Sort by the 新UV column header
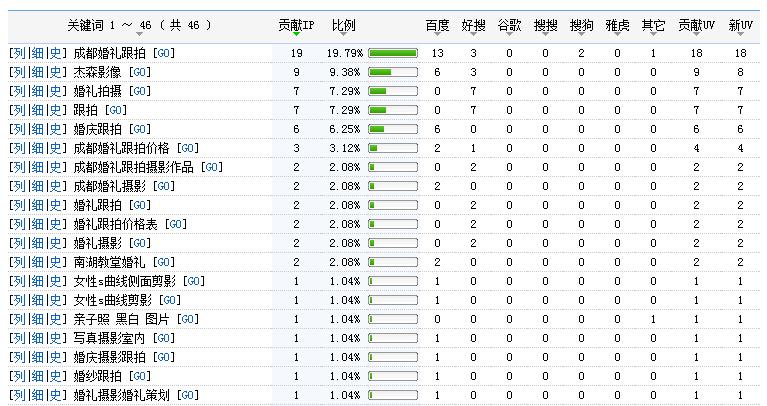 pos(740,24)
